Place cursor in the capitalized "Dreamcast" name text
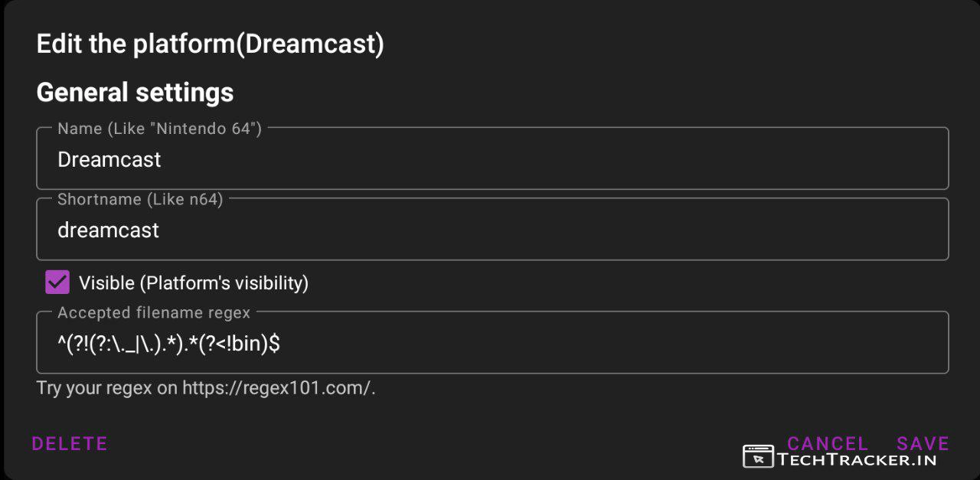Image resolution: width=980 pixels, height=480 pixels. [x=109, y=159]
